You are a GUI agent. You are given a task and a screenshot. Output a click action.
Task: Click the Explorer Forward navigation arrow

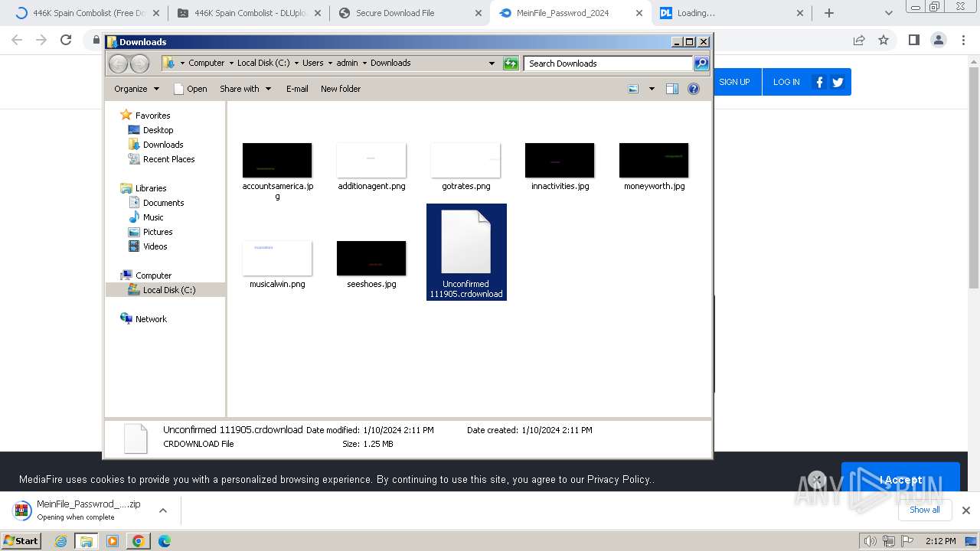point(139,64)
